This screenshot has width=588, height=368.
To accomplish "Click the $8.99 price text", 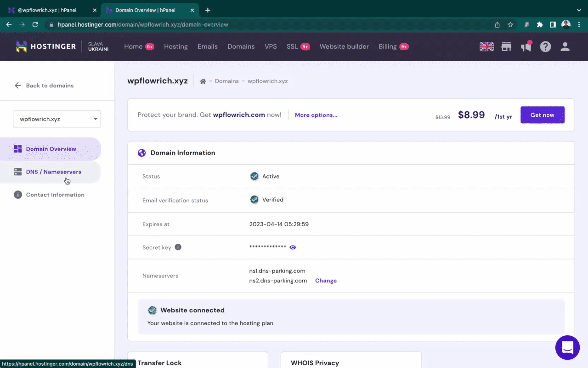I will click(x=471, y=115).
